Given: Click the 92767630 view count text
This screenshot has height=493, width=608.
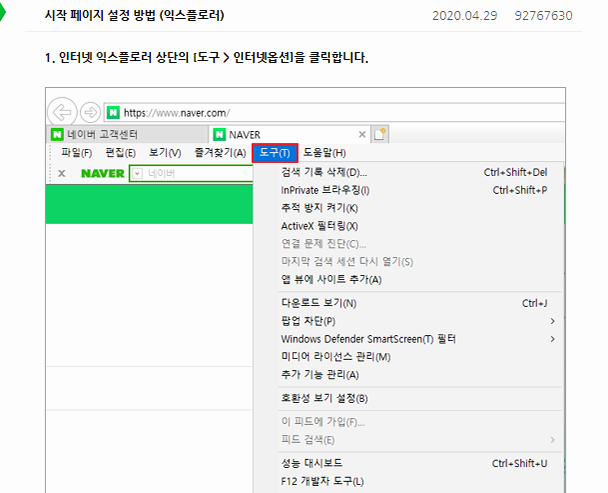Looking at the screenshot, I should pyautogui.click(x=543, y=16).
